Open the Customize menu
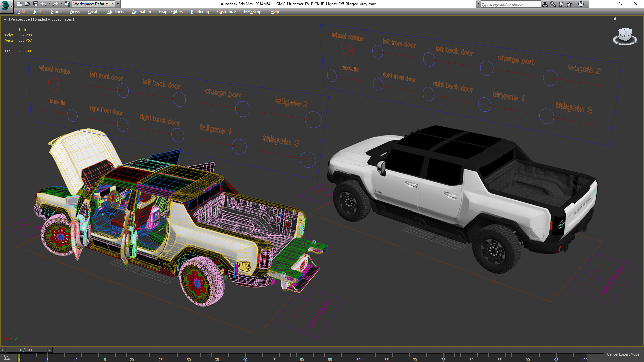Viewport: 644px width, 362px height. [x=226, y=12]
